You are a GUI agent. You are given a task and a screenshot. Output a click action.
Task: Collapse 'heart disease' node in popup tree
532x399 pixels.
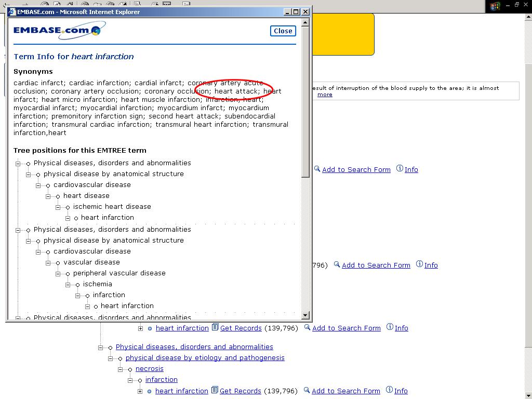click(48, 196)
